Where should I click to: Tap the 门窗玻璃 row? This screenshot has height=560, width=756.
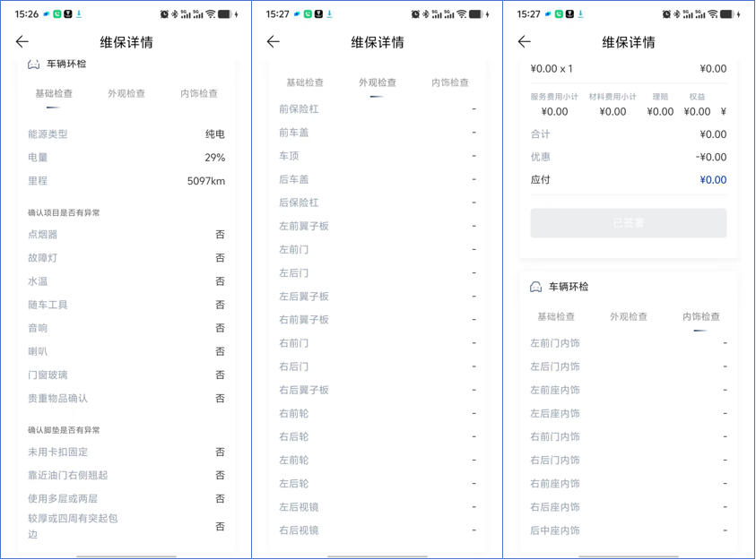pyautogui.click(x=126, y=375)
